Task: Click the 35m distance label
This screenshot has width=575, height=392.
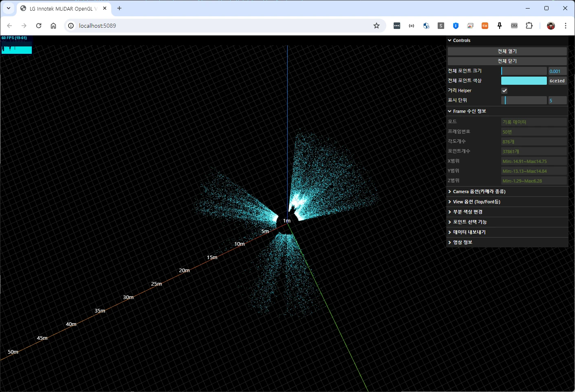Action: (100, 311)
